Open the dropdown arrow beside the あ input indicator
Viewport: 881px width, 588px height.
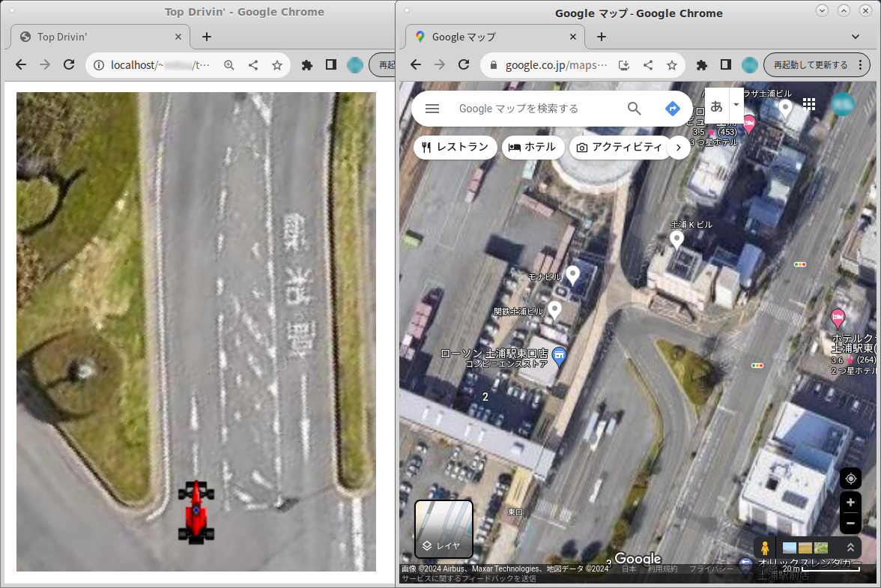[736, 104]
